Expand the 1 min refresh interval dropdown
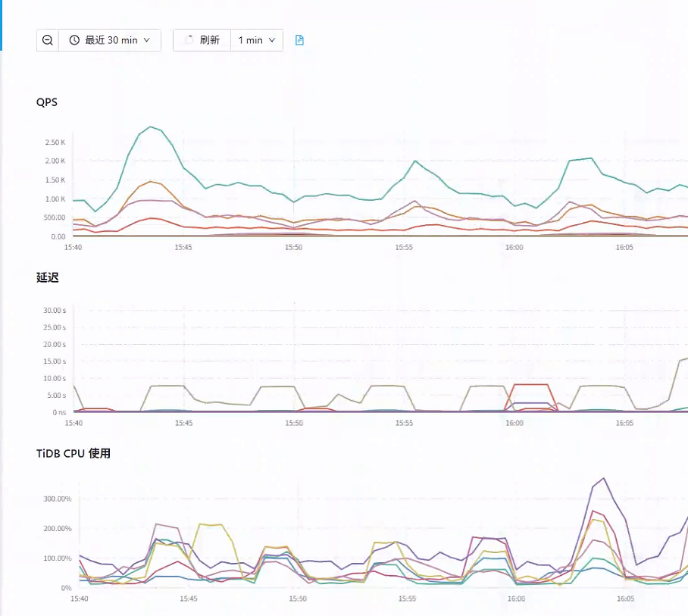Image resolution: width=688 pixels, height=616 pixels. (257, 40)
